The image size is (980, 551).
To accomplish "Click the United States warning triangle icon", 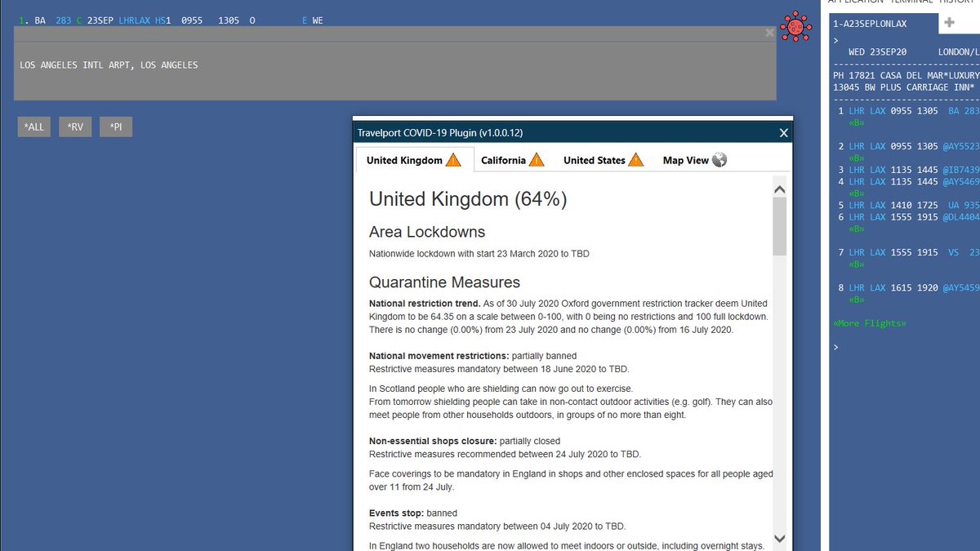I will point(635,160).
